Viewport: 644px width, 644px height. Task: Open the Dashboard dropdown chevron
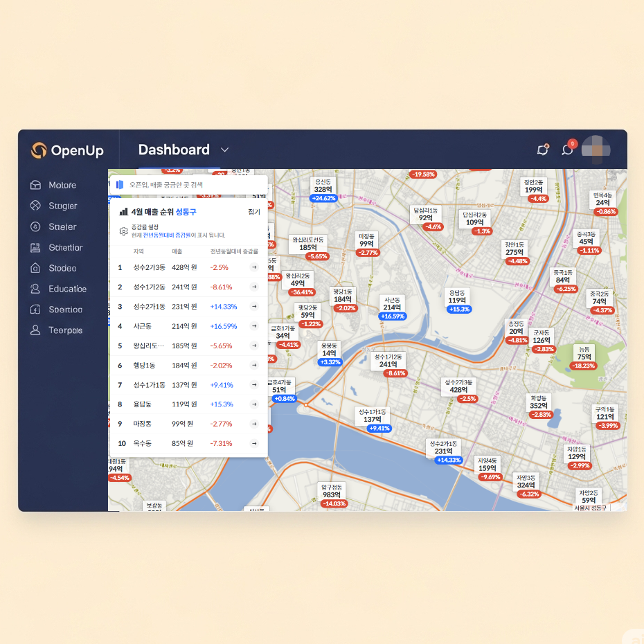click(x=224, y=150)
